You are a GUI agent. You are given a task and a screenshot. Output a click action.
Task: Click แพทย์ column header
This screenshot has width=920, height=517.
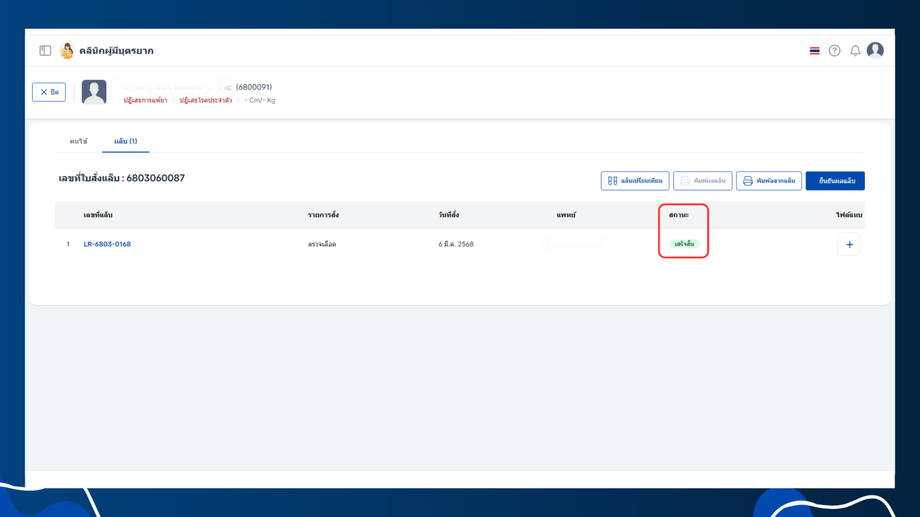click(x=566, y=215)
